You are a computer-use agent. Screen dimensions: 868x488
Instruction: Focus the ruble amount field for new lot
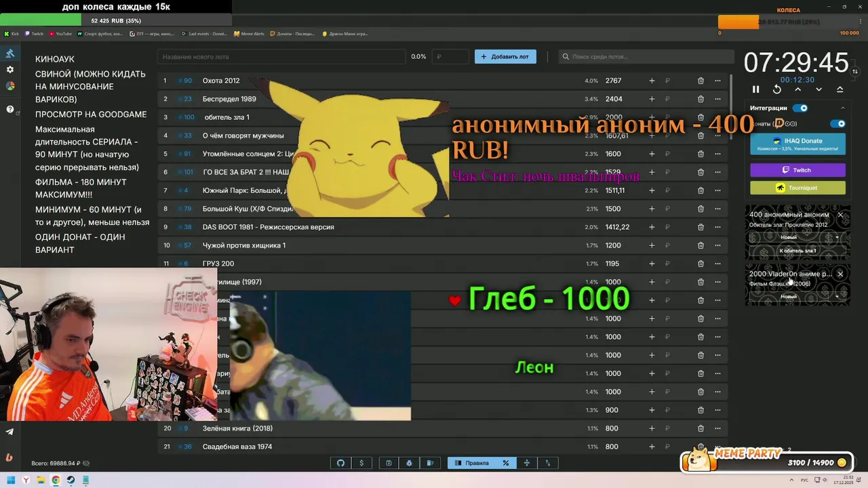[450, 57]
